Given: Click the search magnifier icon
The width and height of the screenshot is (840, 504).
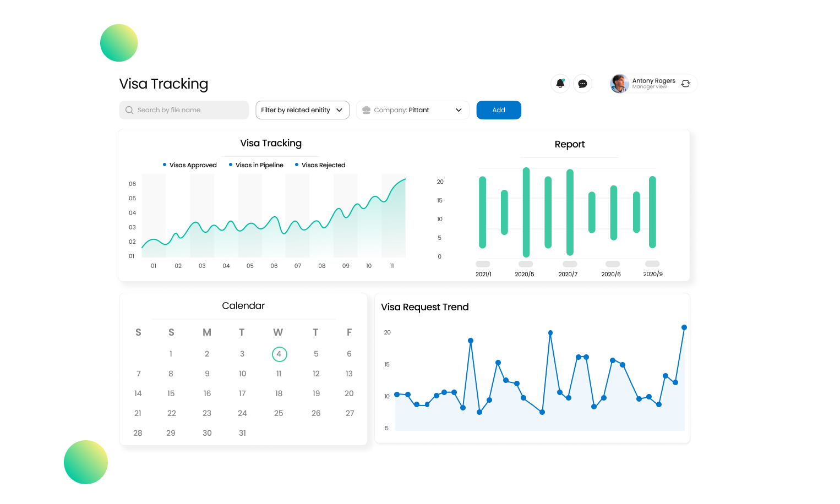Looking at the screenshot, I should click(129, 110).
